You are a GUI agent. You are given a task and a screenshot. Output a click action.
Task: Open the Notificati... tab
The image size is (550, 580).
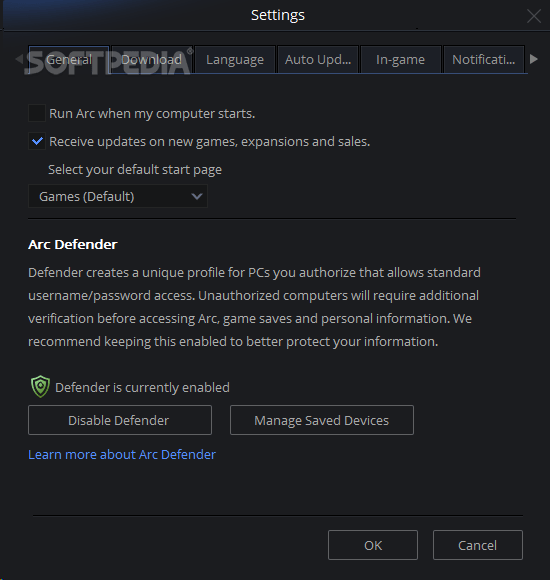[483, 60]
